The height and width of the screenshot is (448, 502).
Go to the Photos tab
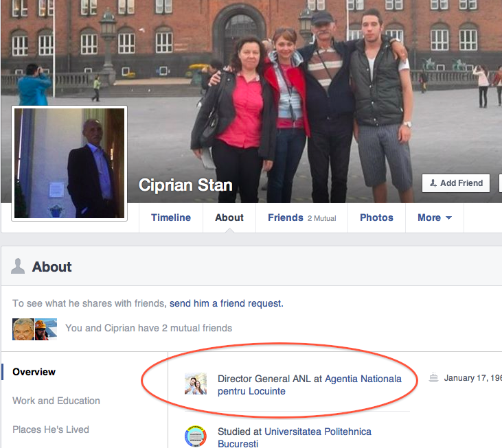tap(376, 217)
